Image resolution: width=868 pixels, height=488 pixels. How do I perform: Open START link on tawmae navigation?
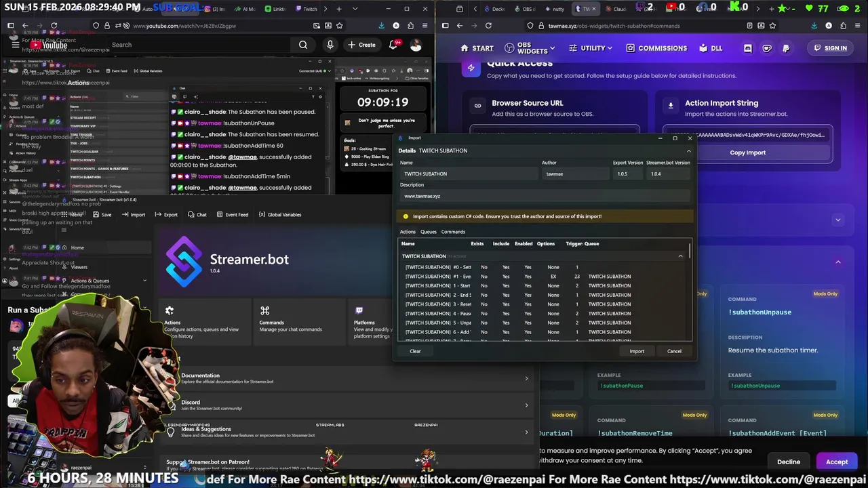[477, 48]
